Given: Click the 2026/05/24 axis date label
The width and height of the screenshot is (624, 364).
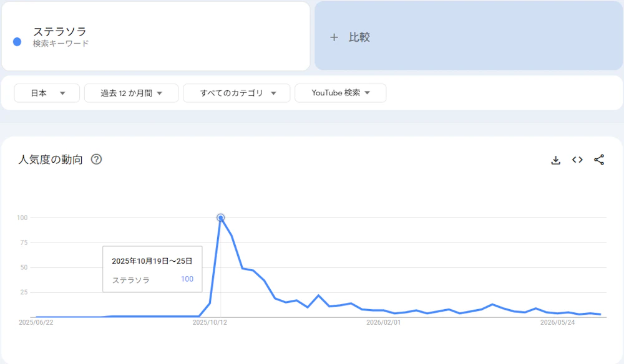Looking at the screenshot, I should coord(557,322).
